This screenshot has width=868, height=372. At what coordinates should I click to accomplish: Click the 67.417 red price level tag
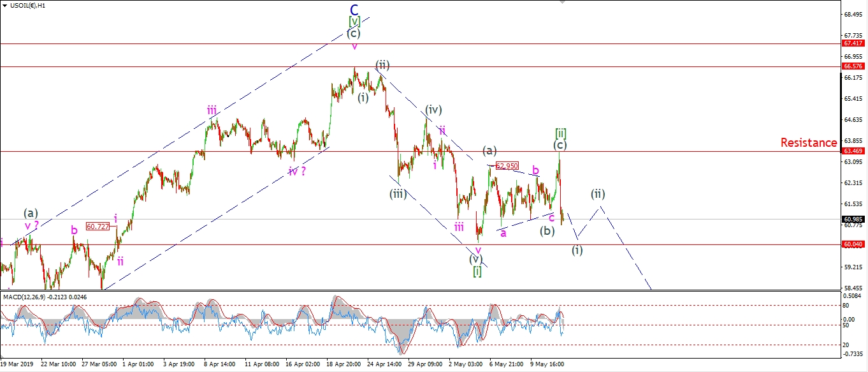point(853,43)
